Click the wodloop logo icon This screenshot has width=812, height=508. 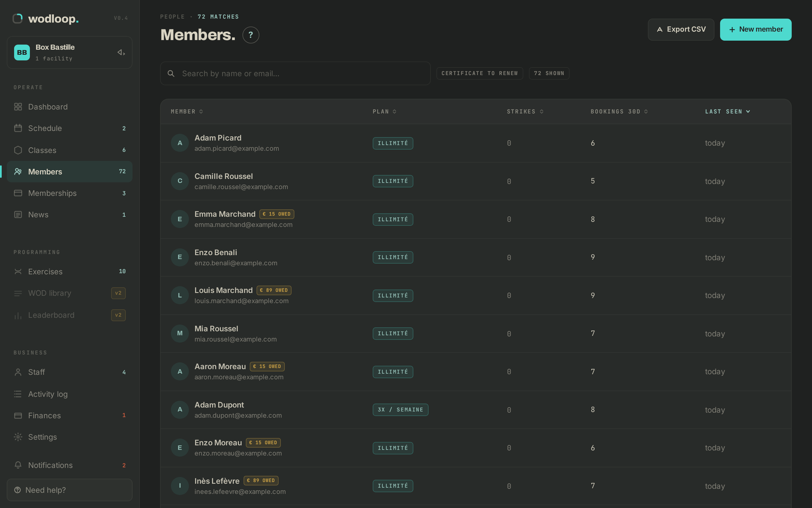click(17, 18)
